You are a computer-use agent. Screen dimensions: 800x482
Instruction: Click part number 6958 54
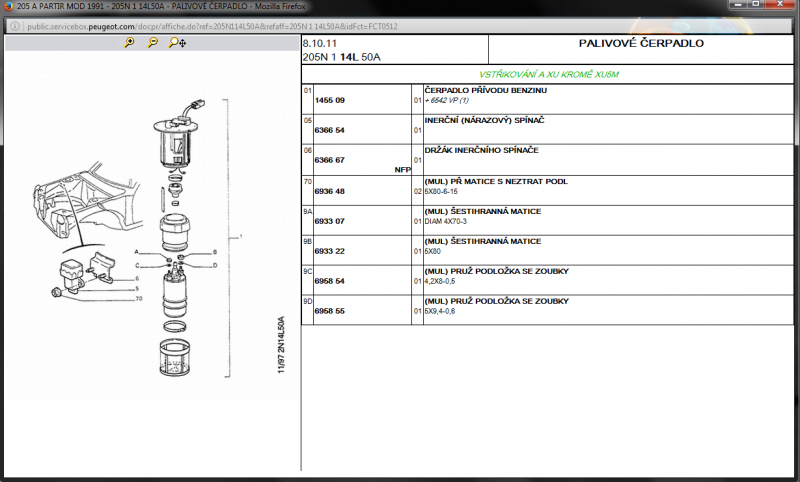329,281
